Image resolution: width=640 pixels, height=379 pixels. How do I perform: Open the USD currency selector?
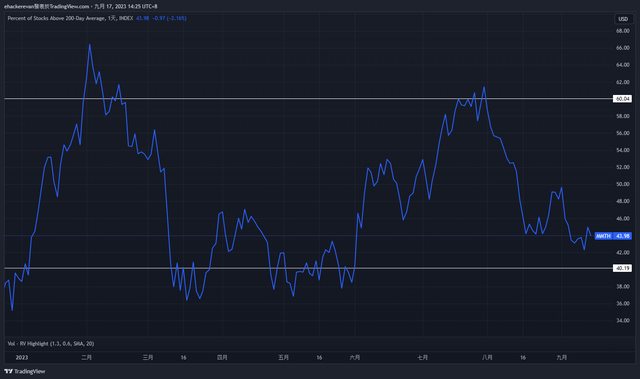623,19
